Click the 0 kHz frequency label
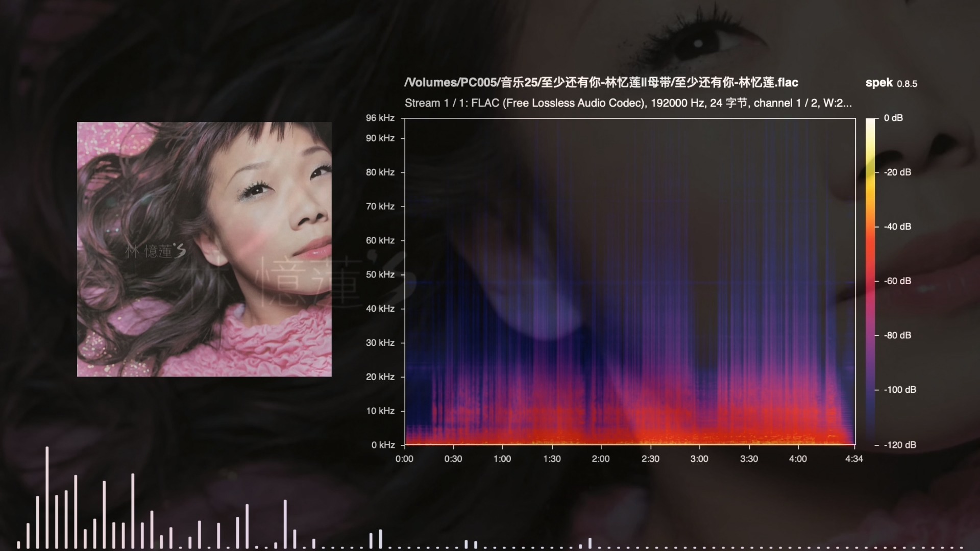 point(383,445)
